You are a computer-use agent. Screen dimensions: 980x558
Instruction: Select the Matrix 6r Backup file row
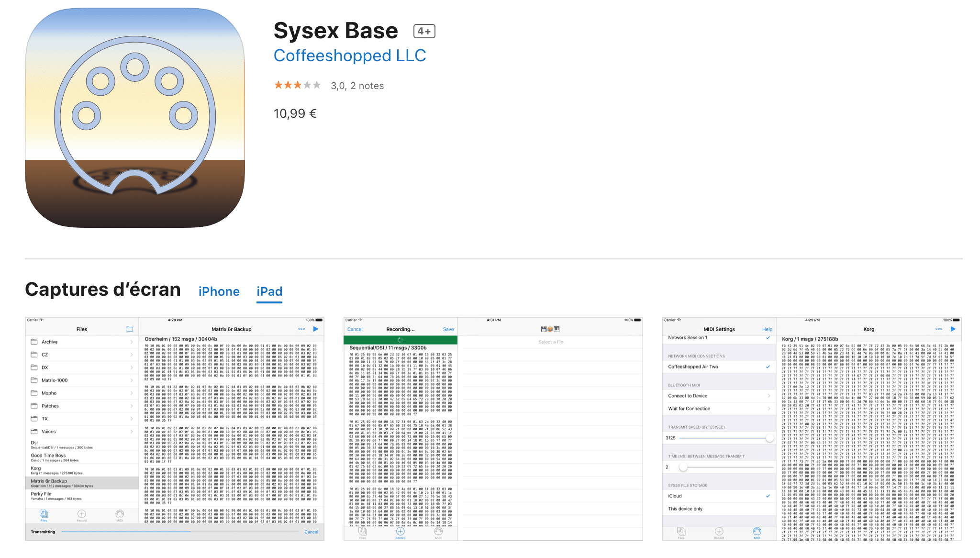click(82, 483)
